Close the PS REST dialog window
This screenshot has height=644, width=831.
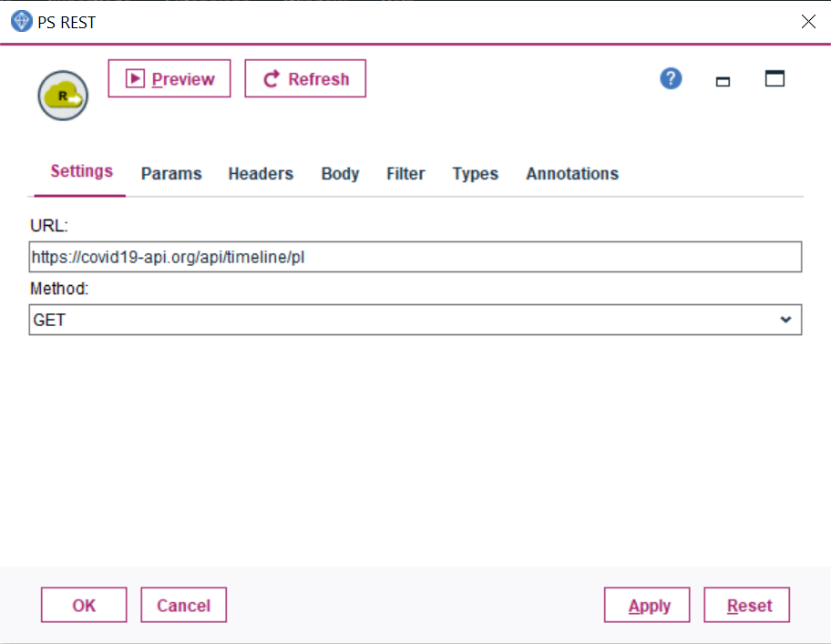pos(807,22)
